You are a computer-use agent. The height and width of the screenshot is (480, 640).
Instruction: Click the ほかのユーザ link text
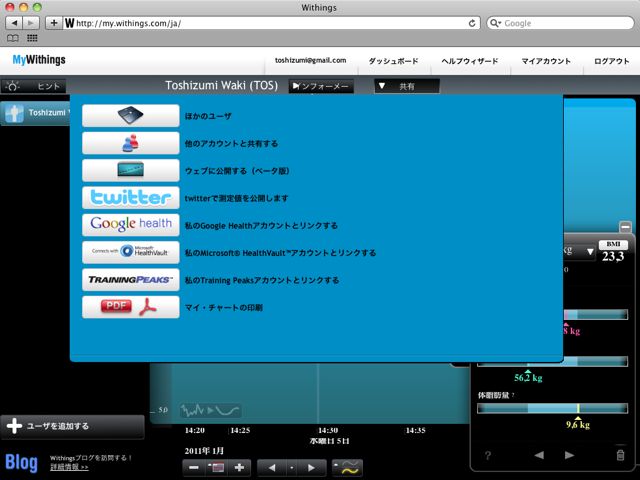pyautogui.click(x=208, y=116)
